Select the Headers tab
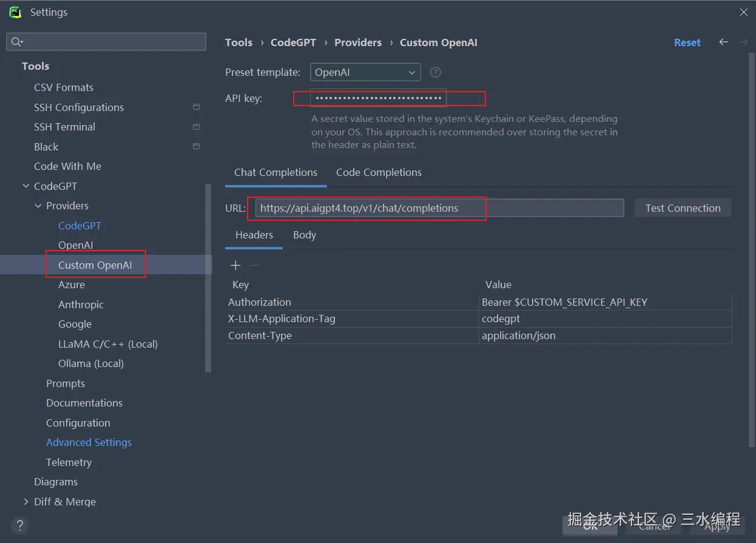The width and height of the screenshot is (756, 543). point(254,235)
